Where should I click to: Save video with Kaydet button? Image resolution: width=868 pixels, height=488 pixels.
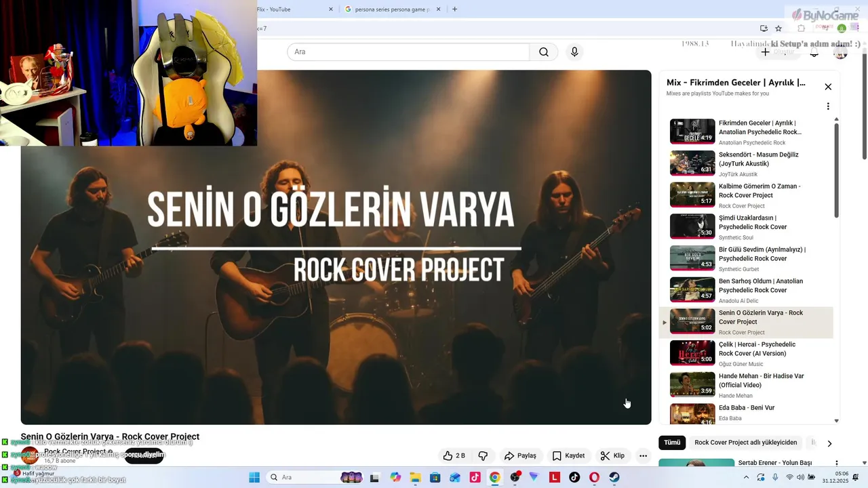click(x=568, y=456)
